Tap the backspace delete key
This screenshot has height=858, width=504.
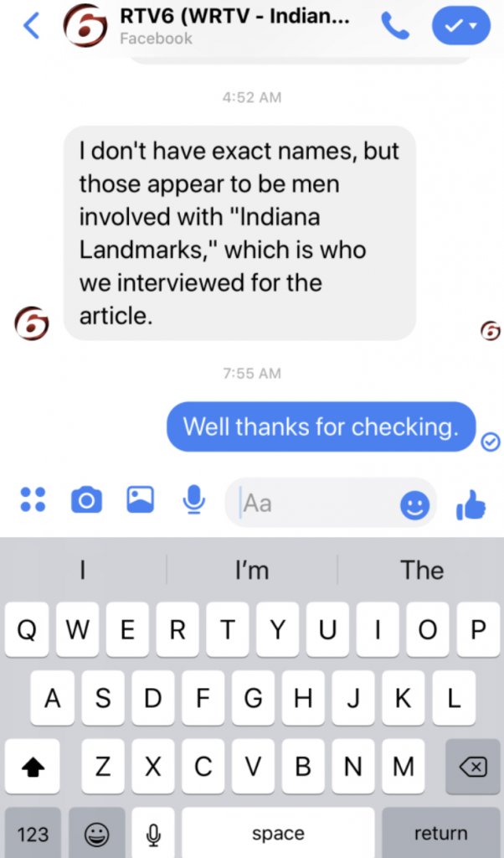point(473,766)
